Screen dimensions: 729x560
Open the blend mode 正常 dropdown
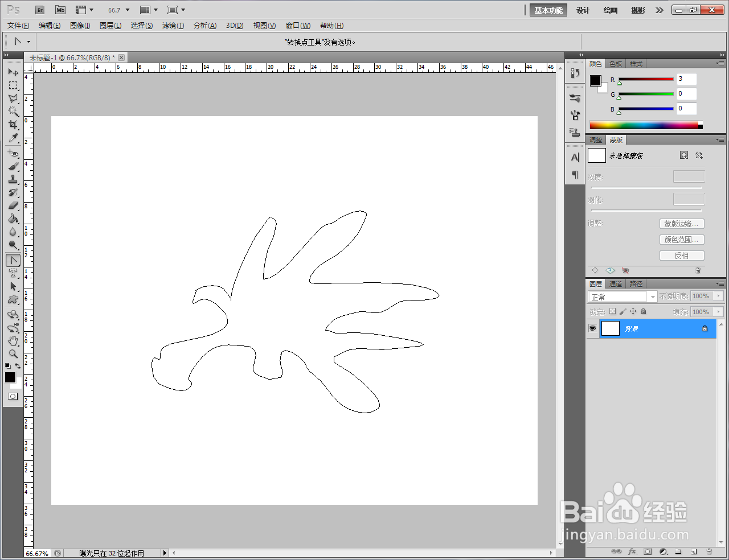(622, 297)
